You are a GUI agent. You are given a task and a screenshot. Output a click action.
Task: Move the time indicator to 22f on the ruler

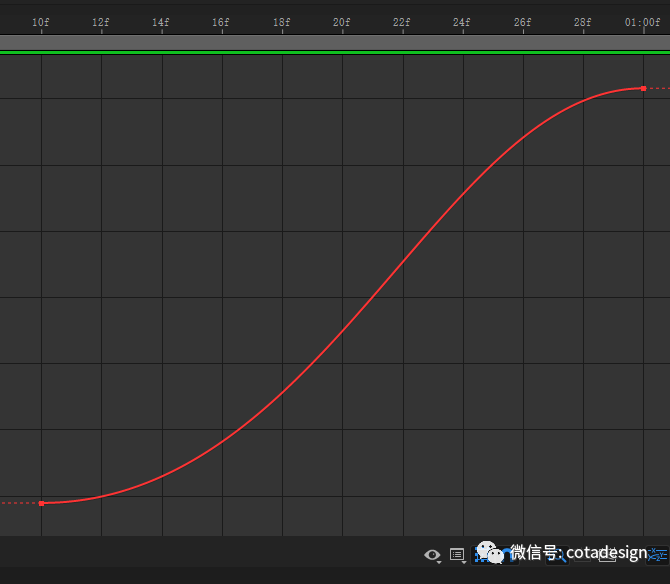tap(402, 22)
